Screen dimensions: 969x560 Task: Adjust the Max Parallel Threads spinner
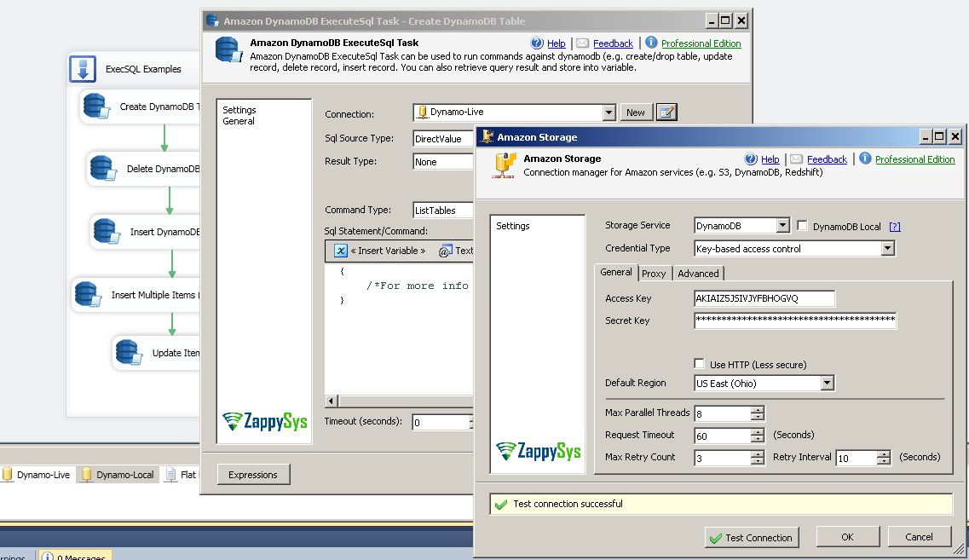click(757, 413)
